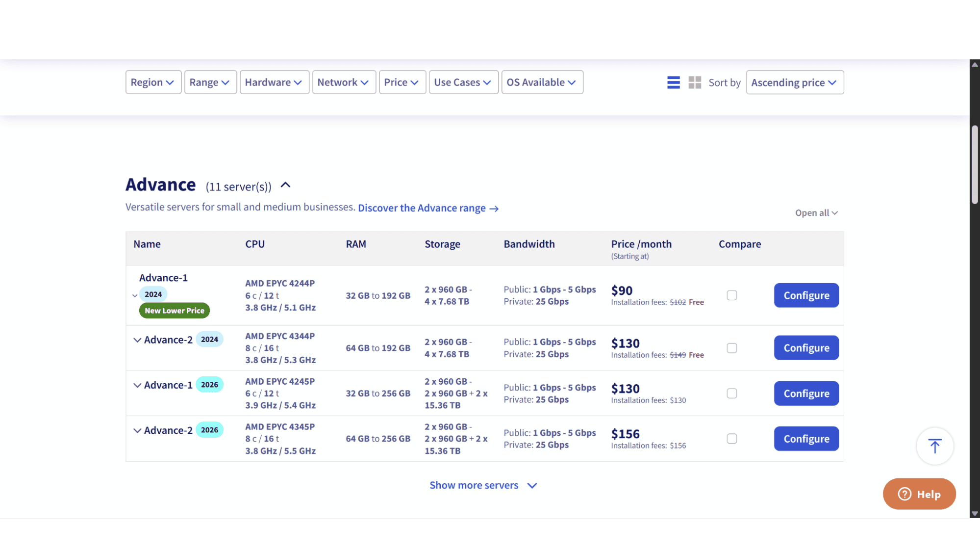Open the Help chat button
Screen dimensions: 980x552
point(919,494)
